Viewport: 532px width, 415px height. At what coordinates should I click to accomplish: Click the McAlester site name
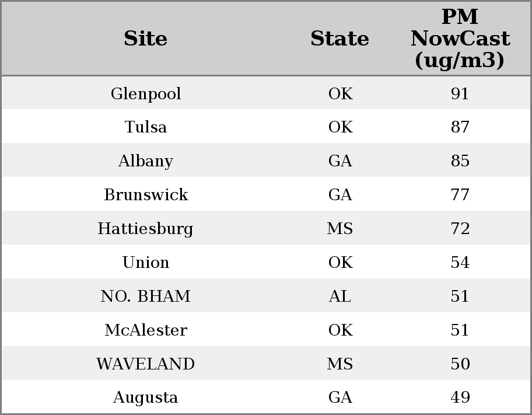pos(146,330)
